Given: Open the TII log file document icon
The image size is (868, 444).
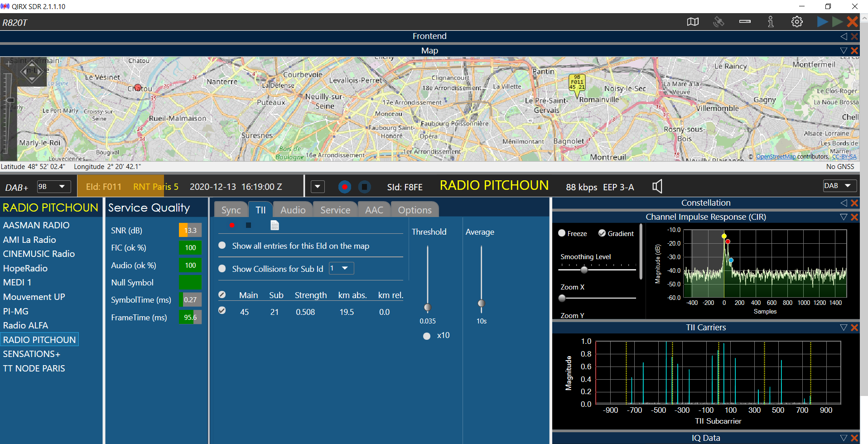Looking at the screenshot, I should (x=275, y=225).
